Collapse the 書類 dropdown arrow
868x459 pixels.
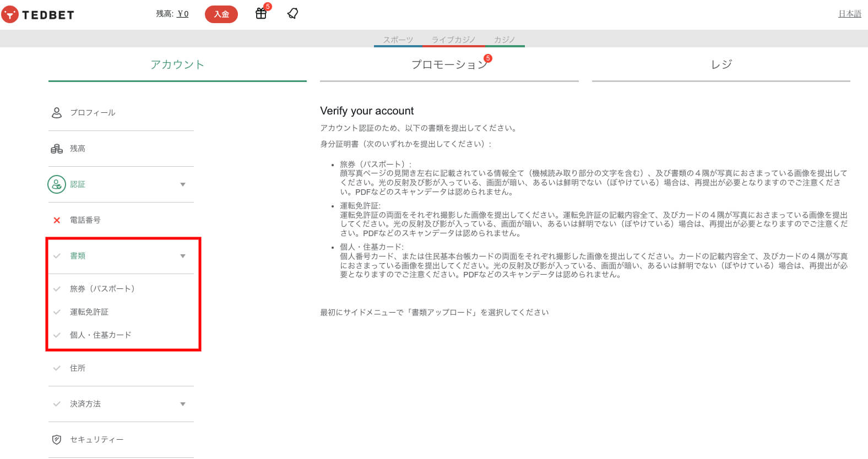183,256
